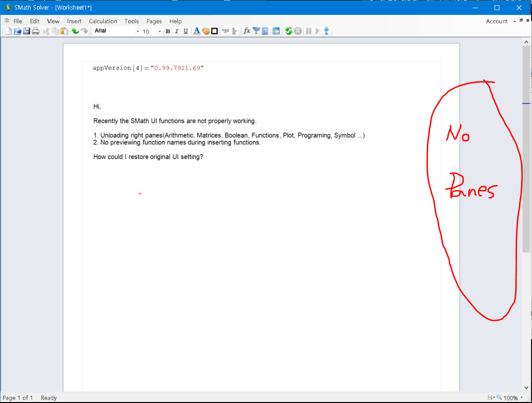Open a file with the folder icon
Viewport: 532px width, 403px height.
(17, 31)
